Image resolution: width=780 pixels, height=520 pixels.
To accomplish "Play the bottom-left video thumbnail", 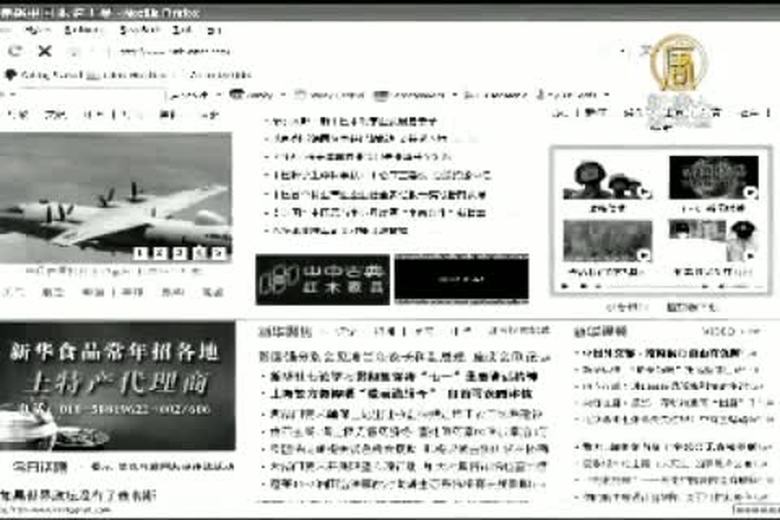I will click(607, 241).
